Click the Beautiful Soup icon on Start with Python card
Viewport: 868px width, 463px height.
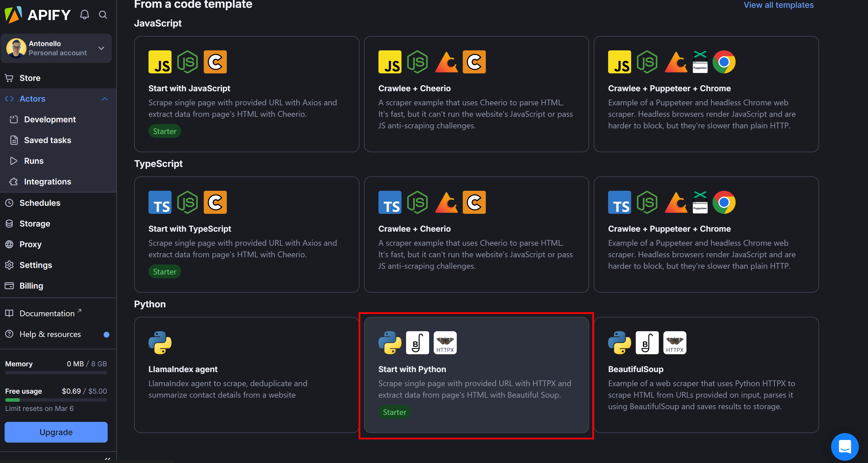[x=417, y=343]
